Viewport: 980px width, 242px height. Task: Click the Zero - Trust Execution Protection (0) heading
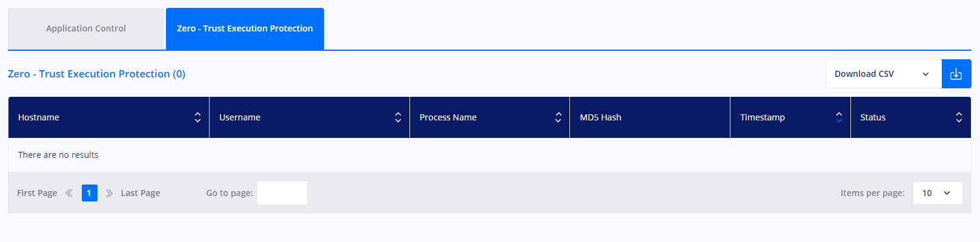point(96,74)
